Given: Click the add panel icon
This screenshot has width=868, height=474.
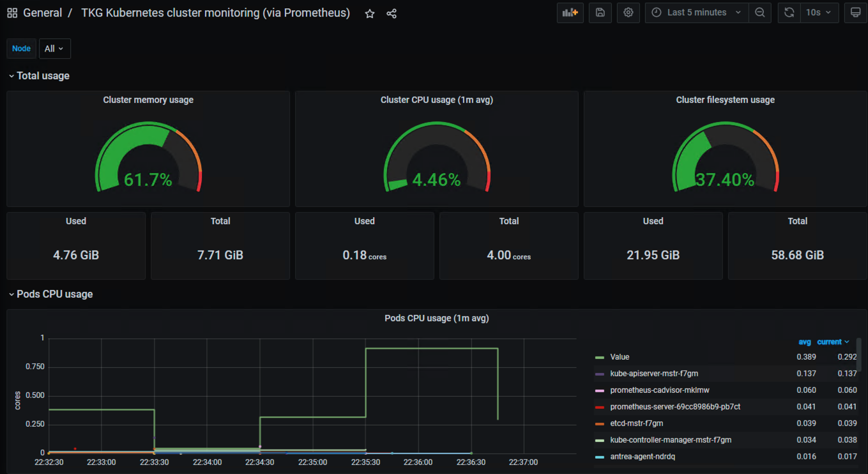Looking at the screenshot, I should pyautogui.click(x=570, y=13).
